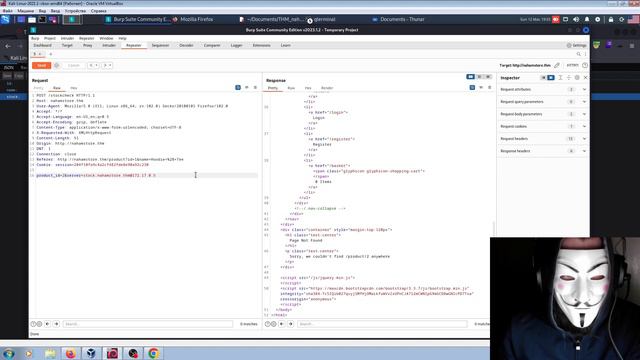Viewport: 640px width, 360px height.
Task: Edit target with pencil icon
Action: [x=557, y=65]
